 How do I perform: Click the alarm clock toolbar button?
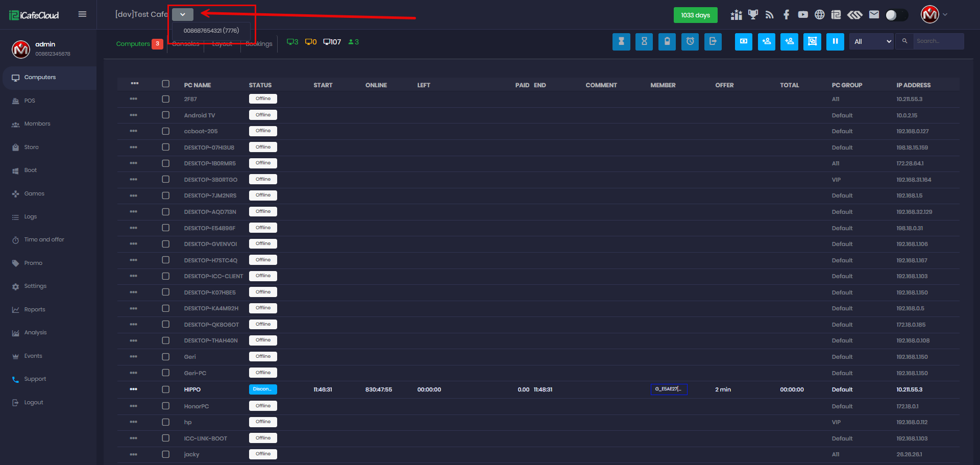tap(690, 42)
